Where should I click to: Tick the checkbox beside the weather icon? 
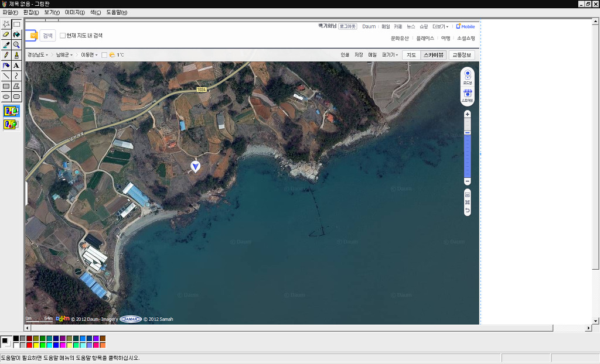point(104,55)
